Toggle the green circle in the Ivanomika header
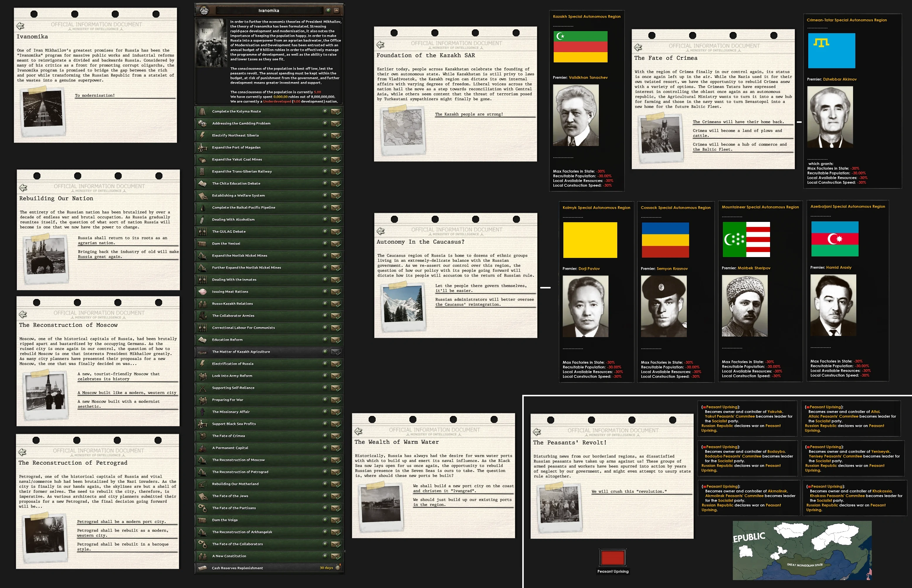912x588 pixels. click(328, 10)
